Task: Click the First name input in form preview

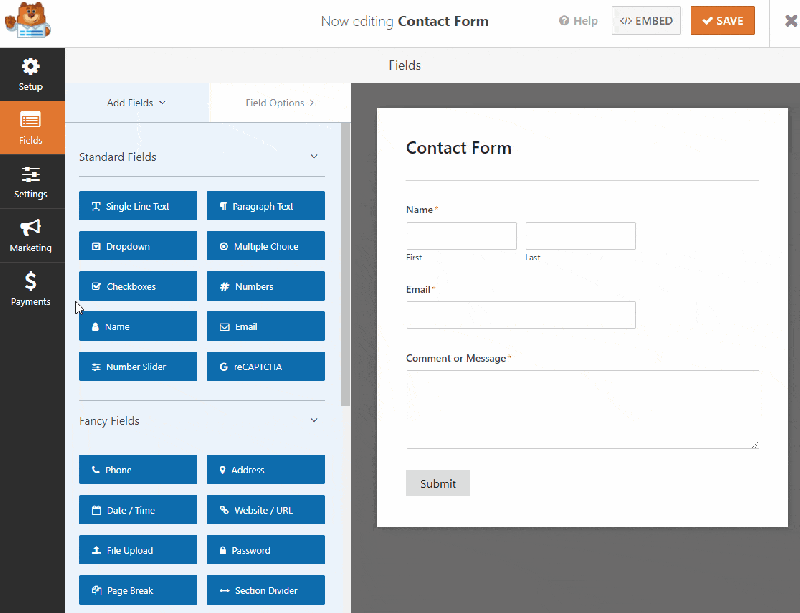Action: (461, 235)
